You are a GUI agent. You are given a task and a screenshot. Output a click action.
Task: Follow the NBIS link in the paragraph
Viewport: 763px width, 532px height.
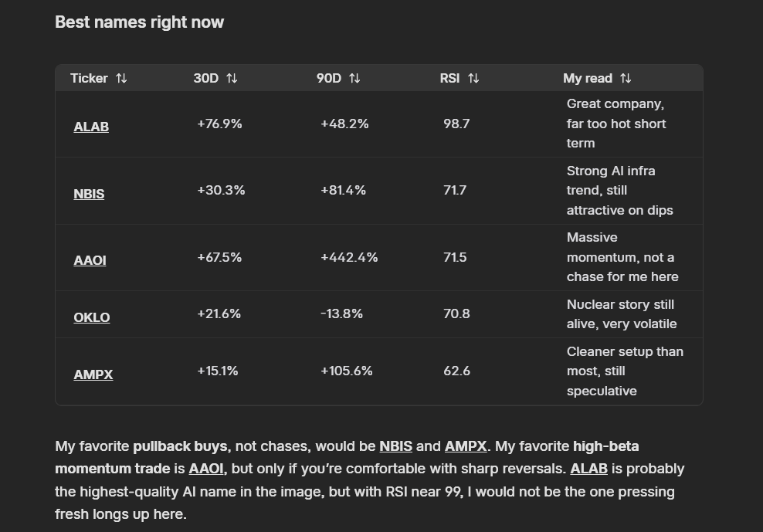coord(395,446)
